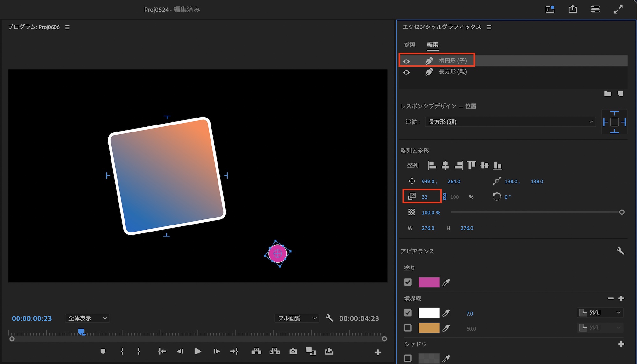
Task: Open the エッセンシャルグラフィックス panel menu
Action: 489,27
